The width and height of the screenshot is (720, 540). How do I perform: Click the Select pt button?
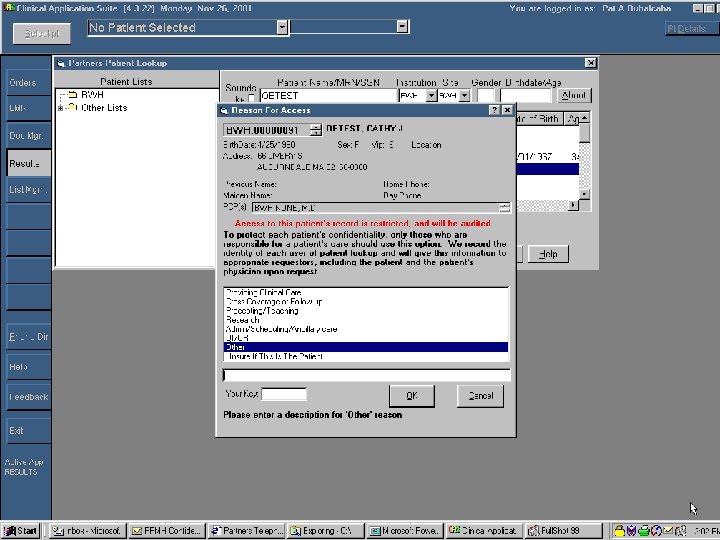click(x=42, y=34)
